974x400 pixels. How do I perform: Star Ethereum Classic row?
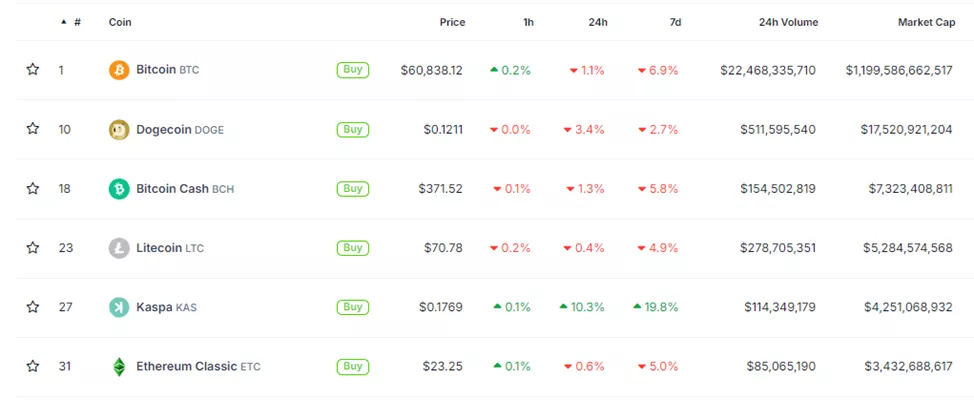coord(33,366)
